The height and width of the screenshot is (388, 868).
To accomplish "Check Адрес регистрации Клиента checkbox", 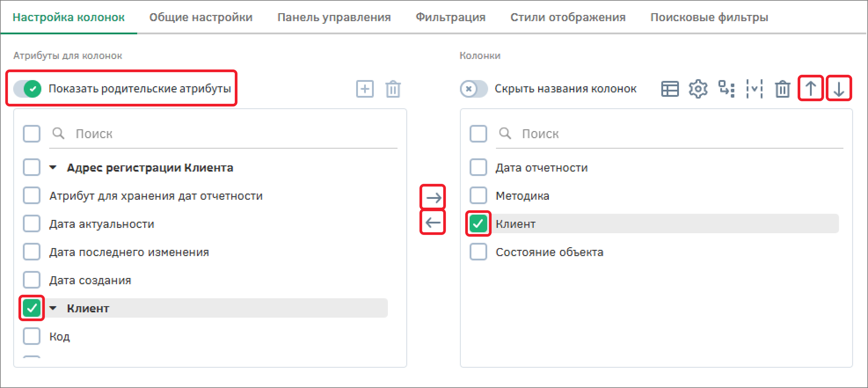I will tap(32, 167).
